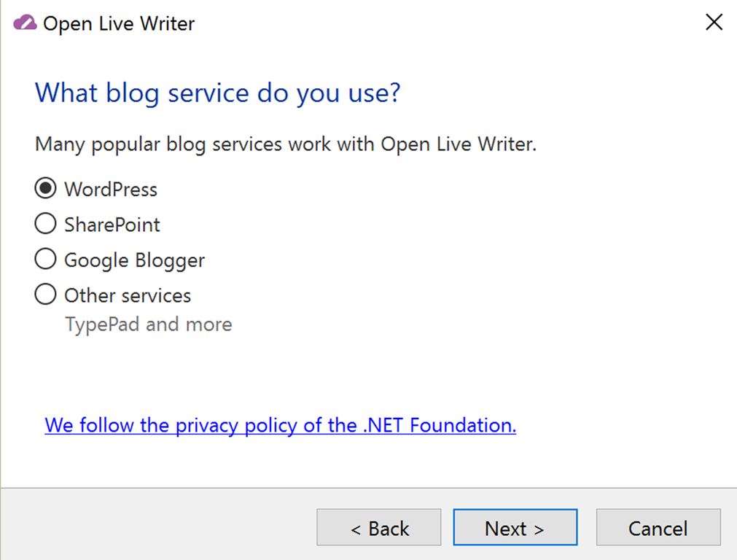
Task: Close the Open Live Writer dialog
Action: pos(714,23)
